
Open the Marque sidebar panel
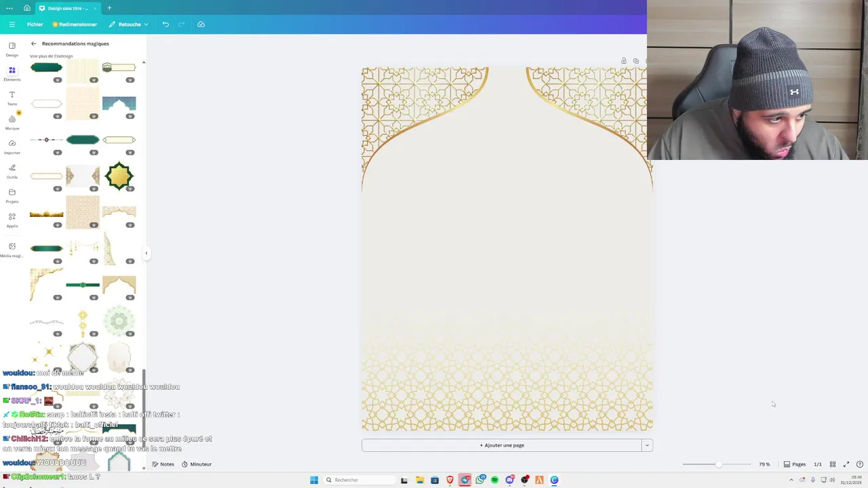pos(12,122)
